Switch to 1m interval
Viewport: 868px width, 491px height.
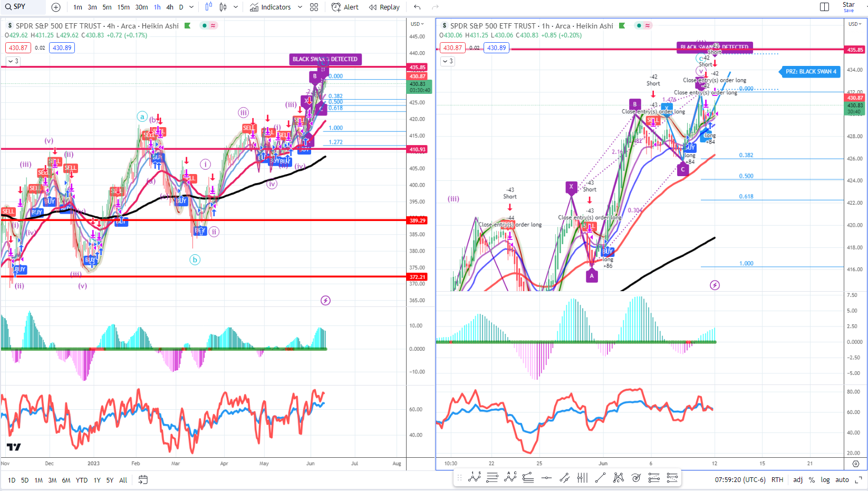coord(78,7)
